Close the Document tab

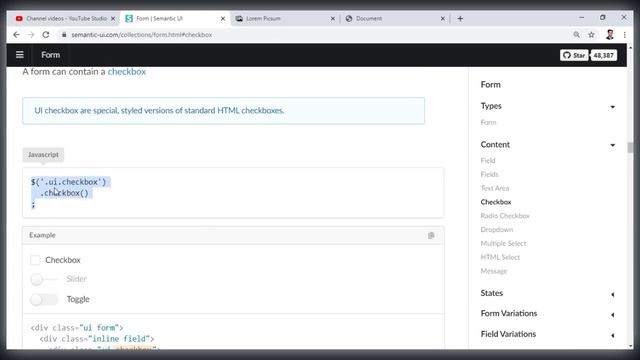coord(443,18)
